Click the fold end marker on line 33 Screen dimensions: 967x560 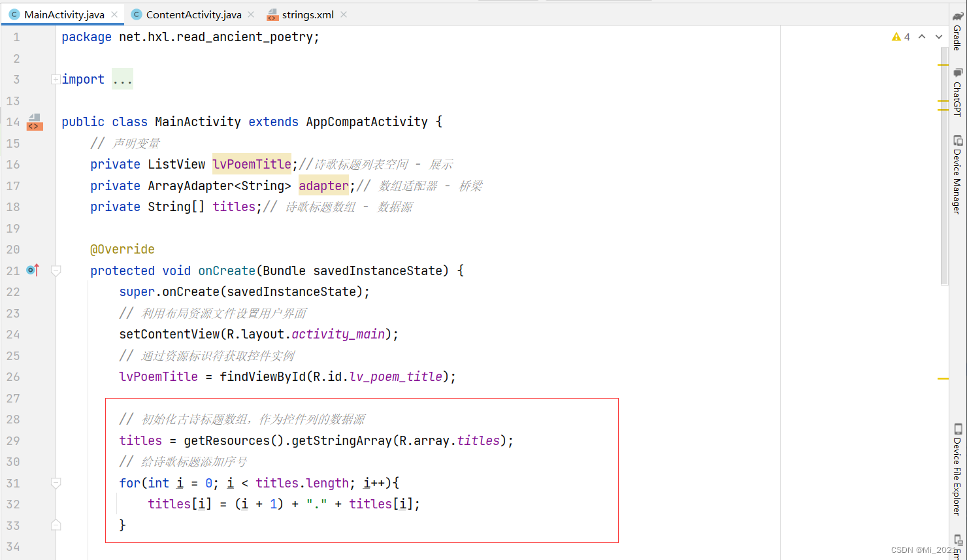(56, 525)
